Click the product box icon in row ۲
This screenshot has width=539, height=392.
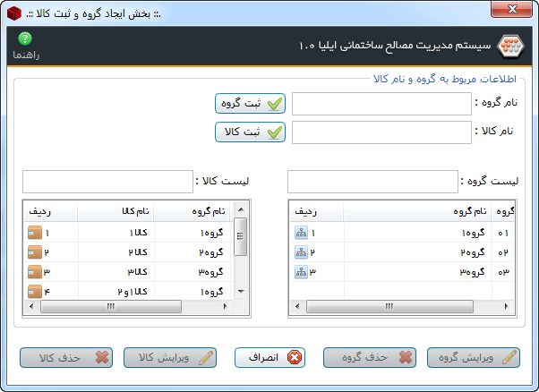pos(35,252)
